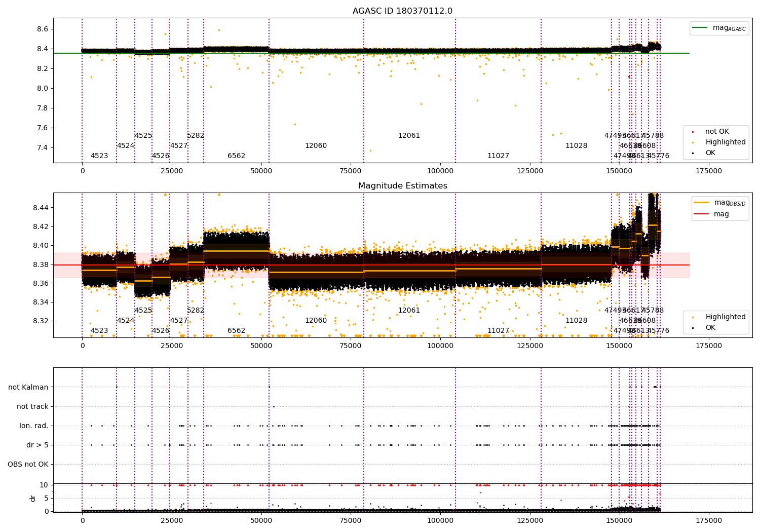Image resolution: width=760 pixels, height=532 pixels.
Task: Click obsid label 12061 in the middle plot
Action: [409, 311]
